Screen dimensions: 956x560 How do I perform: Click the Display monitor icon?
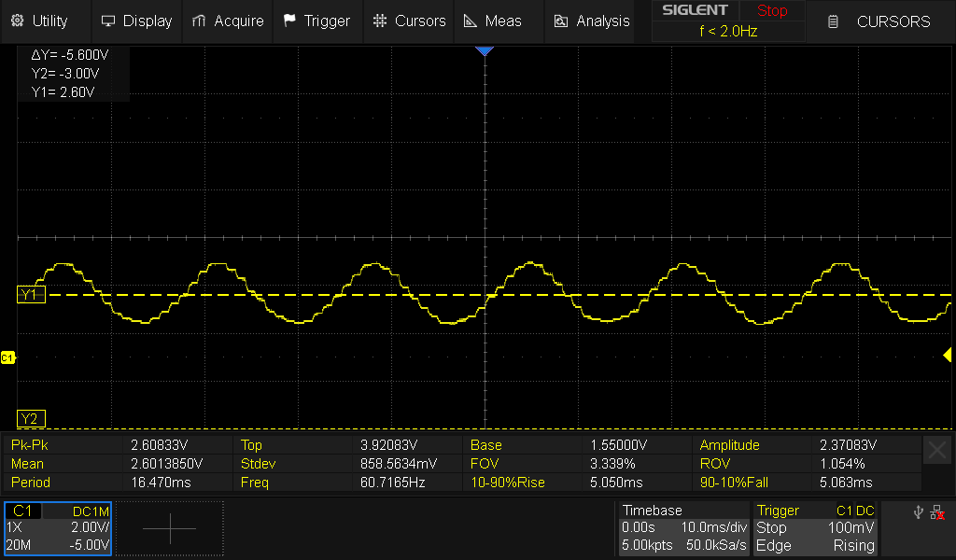[x=108, y=21]
